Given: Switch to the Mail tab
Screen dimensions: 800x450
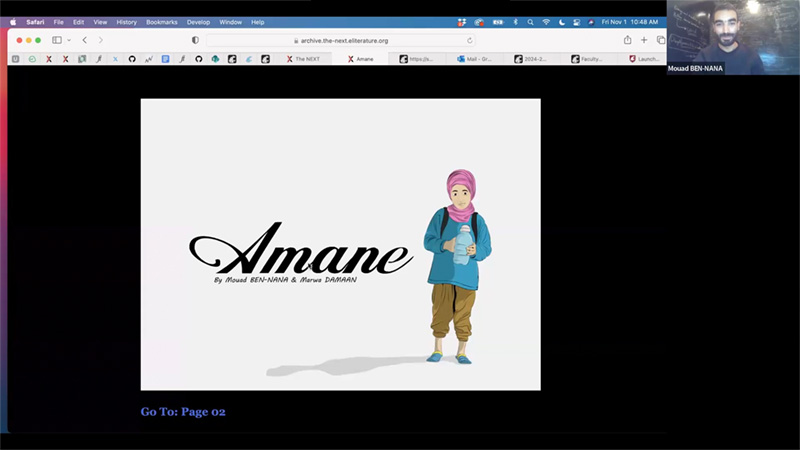Looking at the screenshot, I should tap(478, 59).
